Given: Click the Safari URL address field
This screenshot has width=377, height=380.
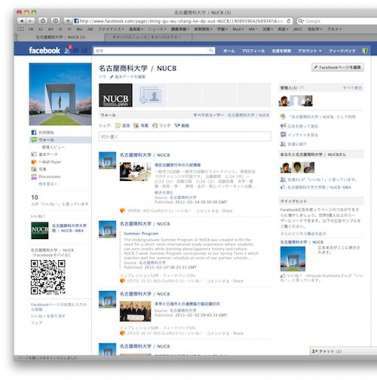Looking at the screenshot, I should (x=182, y=21).
